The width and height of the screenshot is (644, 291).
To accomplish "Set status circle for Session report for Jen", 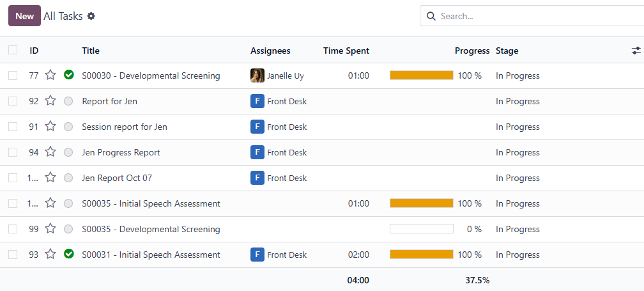I will pos(69,127).
